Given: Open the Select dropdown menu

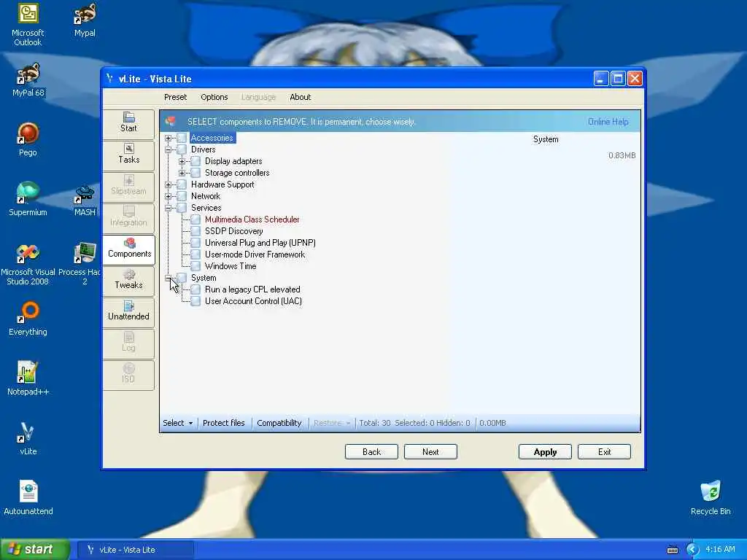Looking at the screenshot, I should (x=178, y=423).
